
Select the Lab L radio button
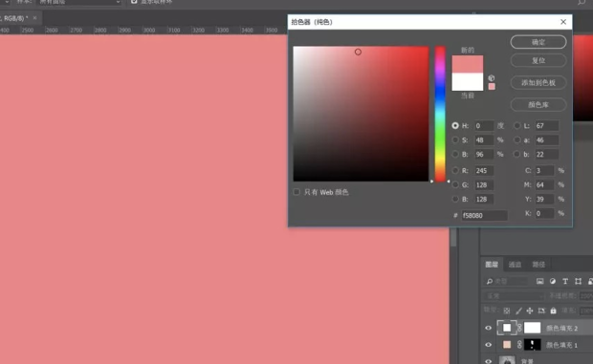point(517,126)
